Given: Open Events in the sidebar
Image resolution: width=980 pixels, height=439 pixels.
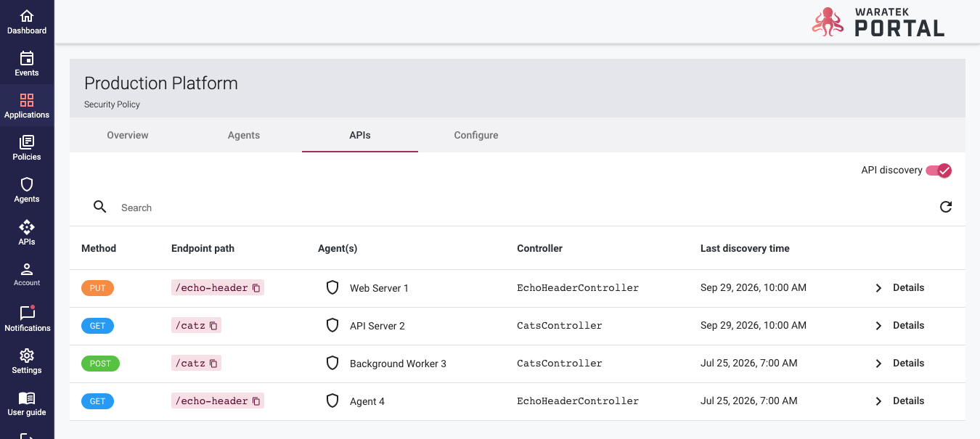Looking at the screenshot, I should click(27, 63).
